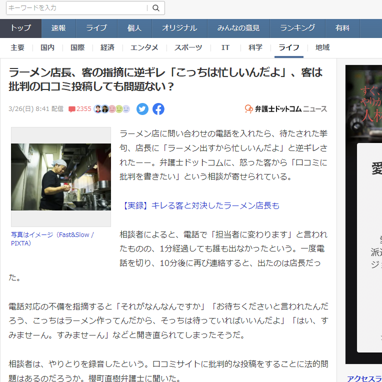Open the photo credit caption link

pyautogui.click(x=52, y=239)
